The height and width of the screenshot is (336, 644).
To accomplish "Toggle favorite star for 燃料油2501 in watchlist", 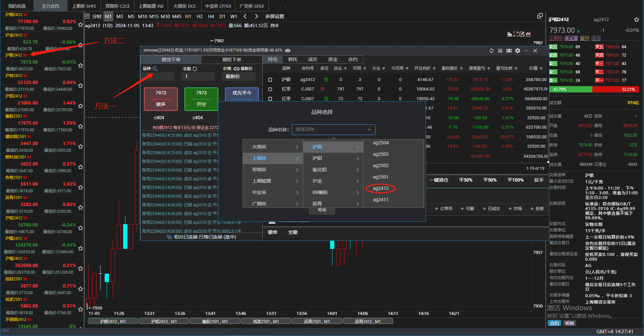I will pyautogui.click(x=80, y=167).
